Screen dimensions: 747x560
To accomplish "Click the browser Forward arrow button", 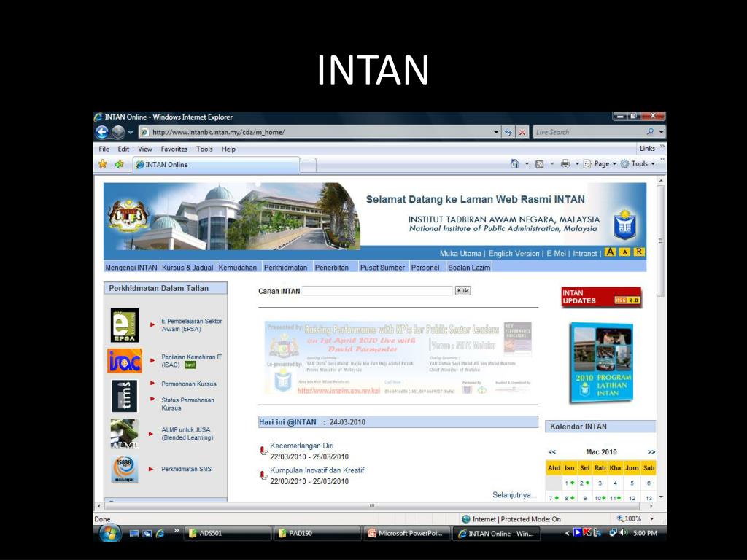I will [117, 132].
